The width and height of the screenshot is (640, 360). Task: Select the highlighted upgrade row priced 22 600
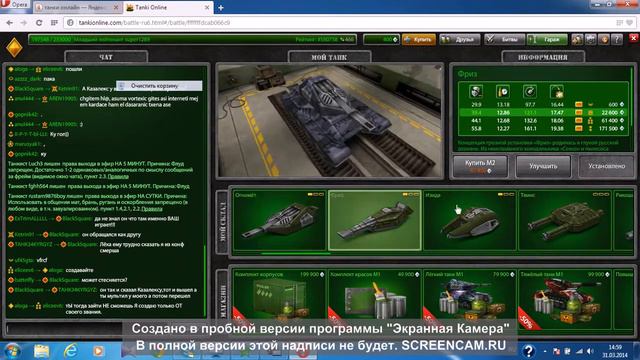click(x=544, y=112)
